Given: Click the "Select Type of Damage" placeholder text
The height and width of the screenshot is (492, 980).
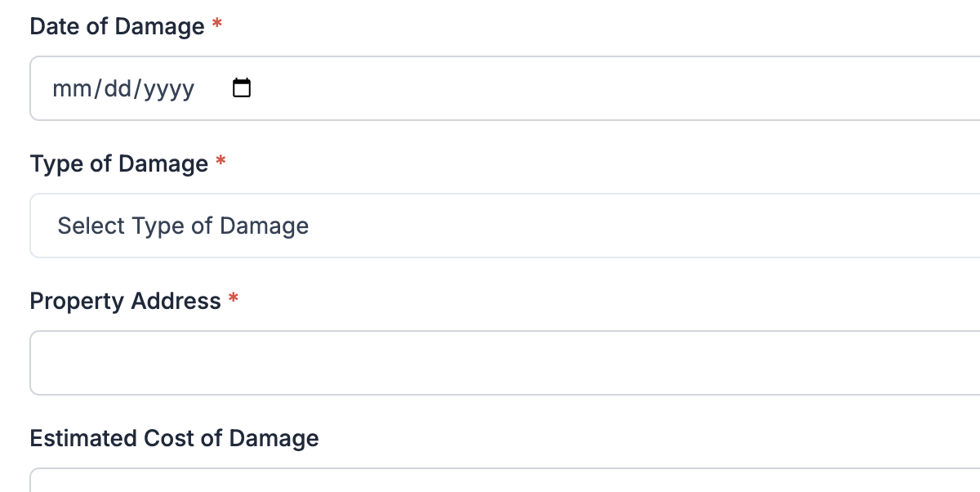Looking at the screenshot, I should (x=183, y=226).
